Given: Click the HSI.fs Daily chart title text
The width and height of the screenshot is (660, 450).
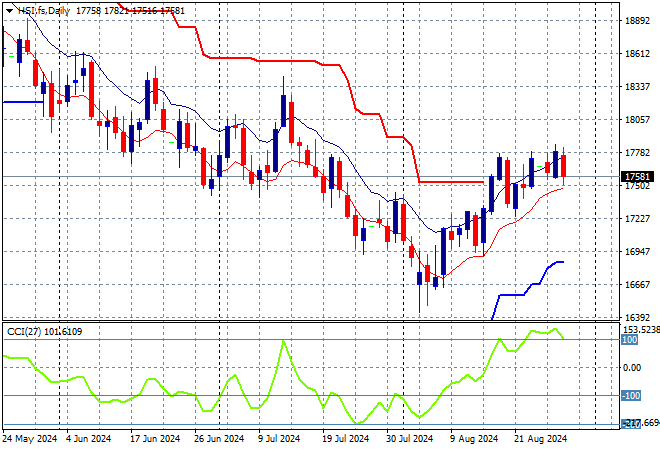Looking at the screenshot, I should pyautogui.click(x=44, y=11).
